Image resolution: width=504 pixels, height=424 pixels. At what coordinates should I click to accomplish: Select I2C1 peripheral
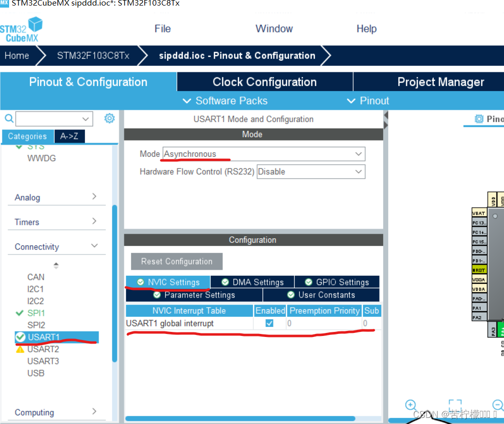35,289
